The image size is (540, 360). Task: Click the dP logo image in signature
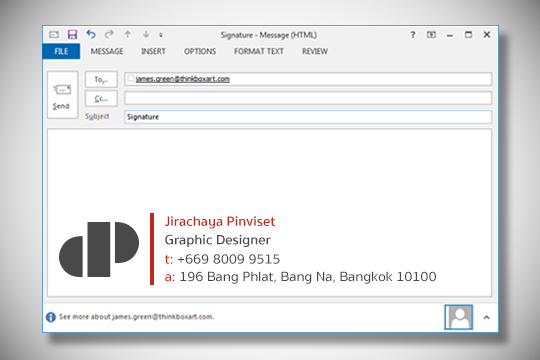point(99,249)
